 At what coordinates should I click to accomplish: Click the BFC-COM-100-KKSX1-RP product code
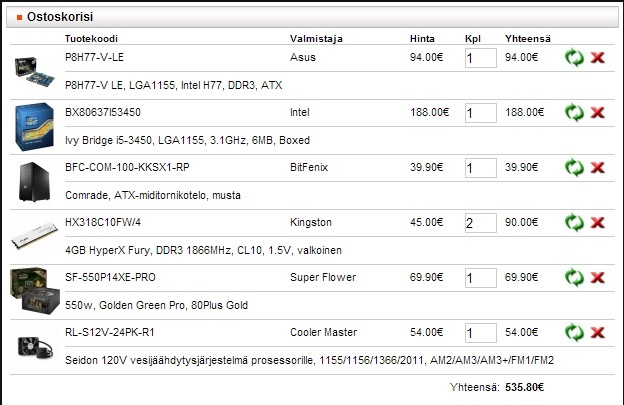126,167
